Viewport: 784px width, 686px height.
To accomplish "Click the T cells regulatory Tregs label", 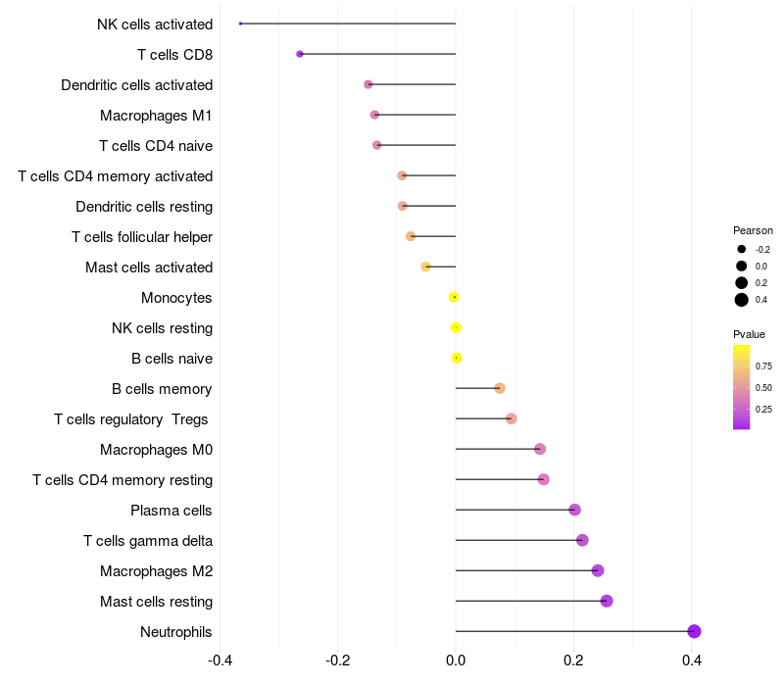I will [x=133, y=419].
